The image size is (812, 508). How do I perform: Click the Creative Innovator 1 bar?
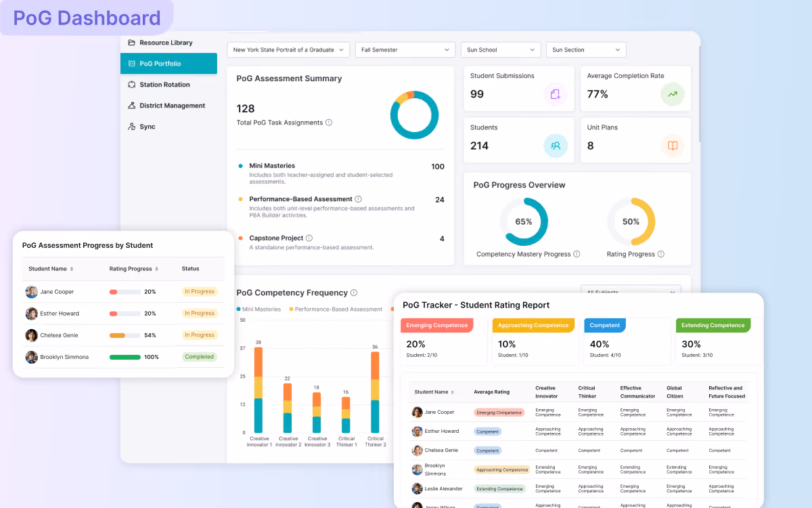(258, 390)
